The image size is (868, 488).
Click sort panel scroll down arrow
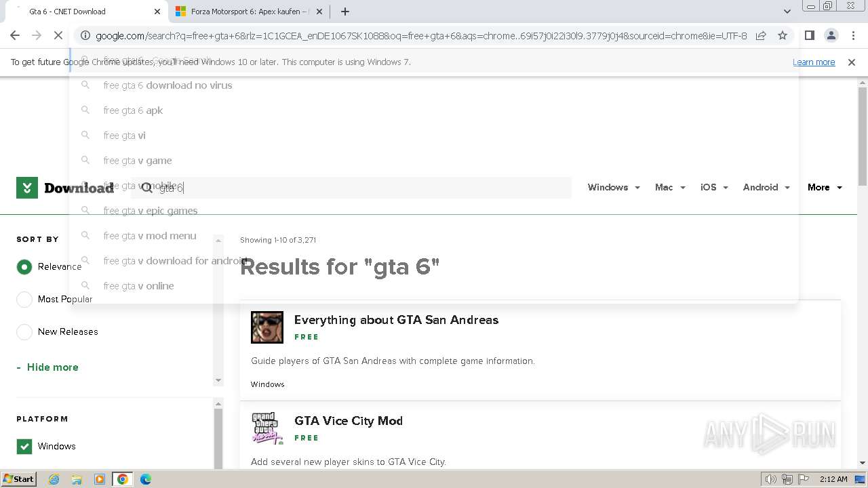click(218, 380)
